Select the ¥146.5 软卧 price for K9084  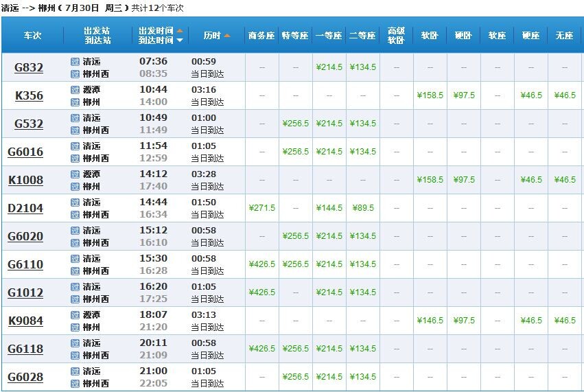[x=430, y=321]
